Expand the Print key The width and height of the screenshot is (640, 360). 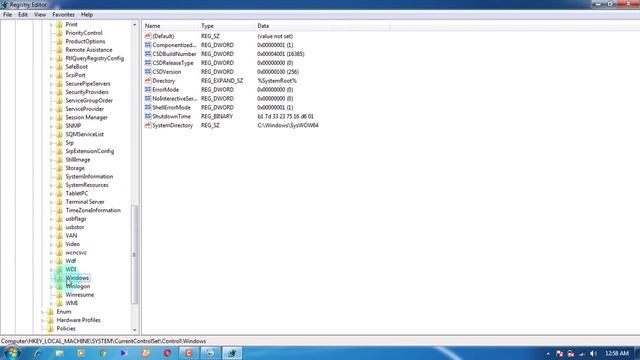51,24
